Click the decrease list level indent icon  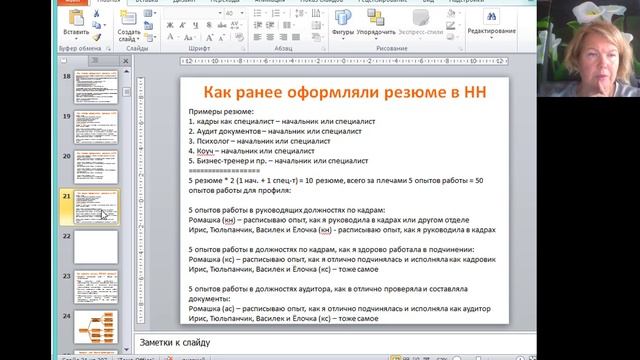click(258, 25)
